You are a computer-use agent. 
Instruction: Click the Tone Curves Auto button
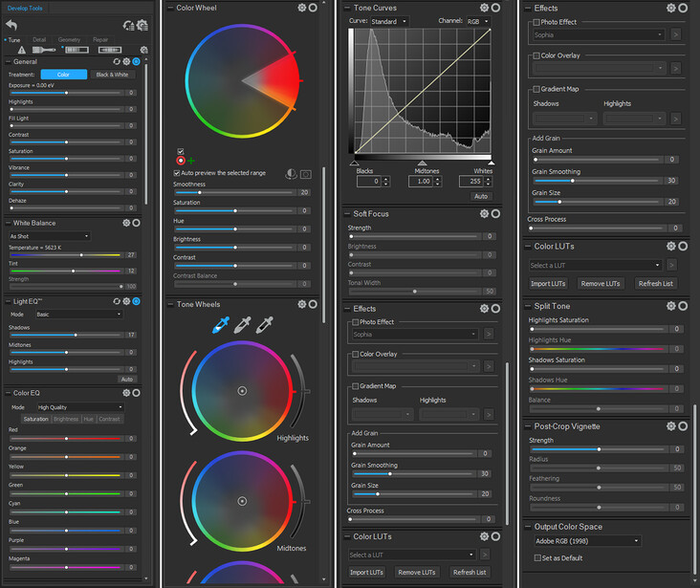481,196
